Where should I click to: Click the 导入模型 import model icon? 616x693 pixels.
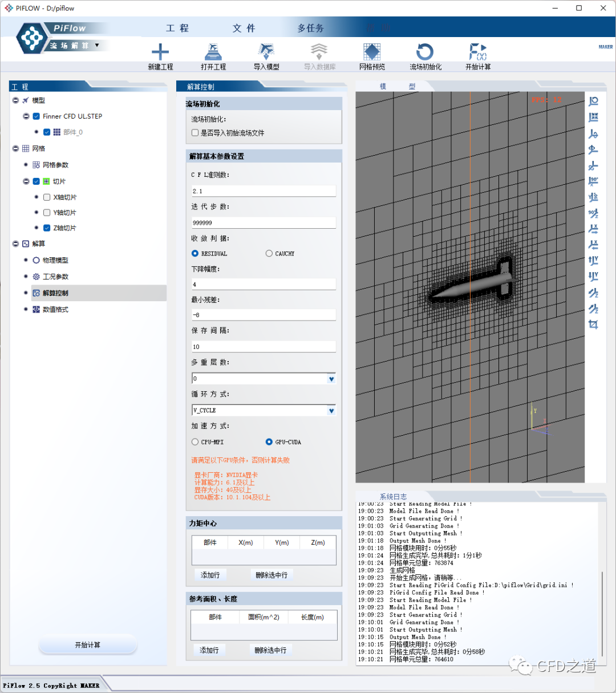click(266, 52)
